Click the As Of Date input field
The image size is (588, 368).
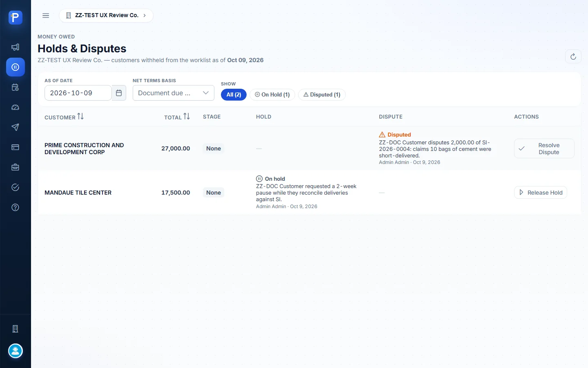point(78,93)
